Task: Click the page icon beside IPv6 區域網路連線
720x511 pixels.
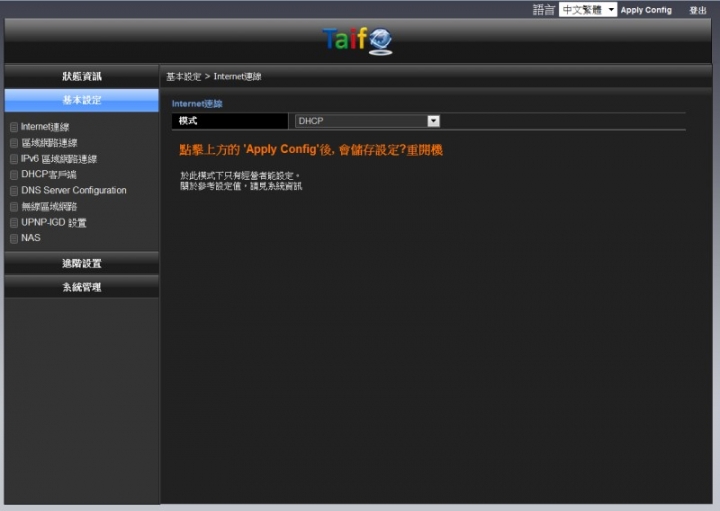Action: (x=14, y=159)
